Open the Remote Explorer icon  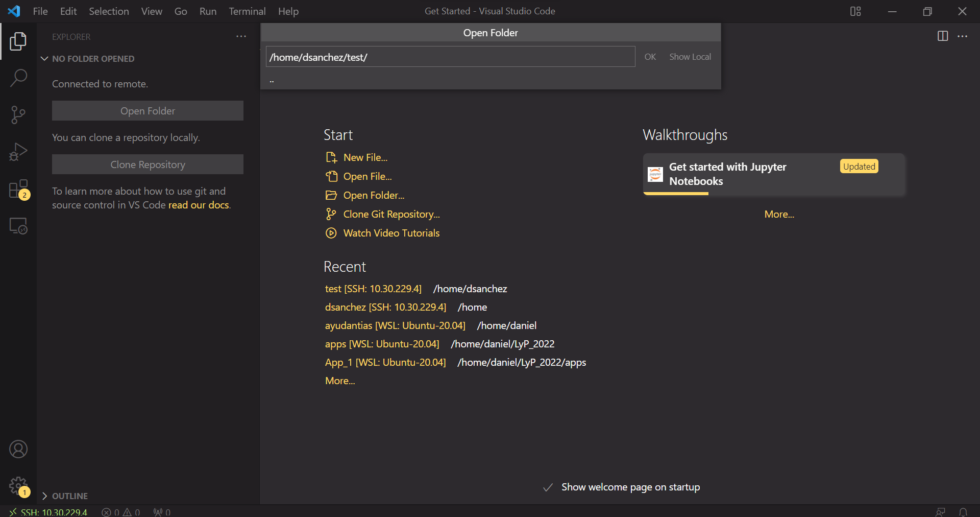(x=18, y=226)
